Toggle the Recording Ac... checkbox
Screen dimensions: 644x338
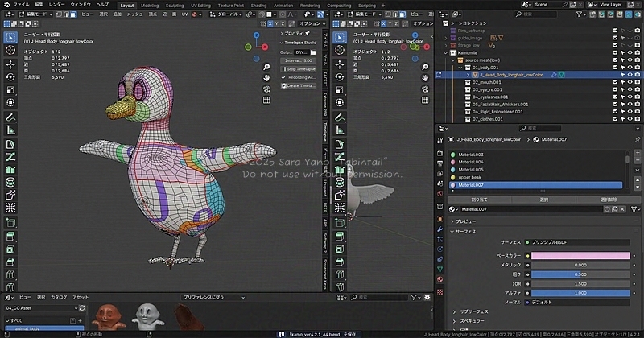click(283, 77)
